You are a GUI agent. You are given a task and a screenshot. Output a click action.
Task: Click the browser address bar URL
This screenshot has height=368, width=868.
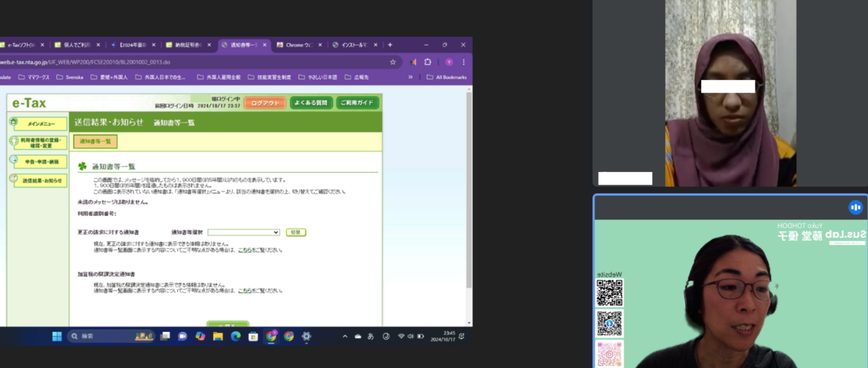tap(181, 62)
